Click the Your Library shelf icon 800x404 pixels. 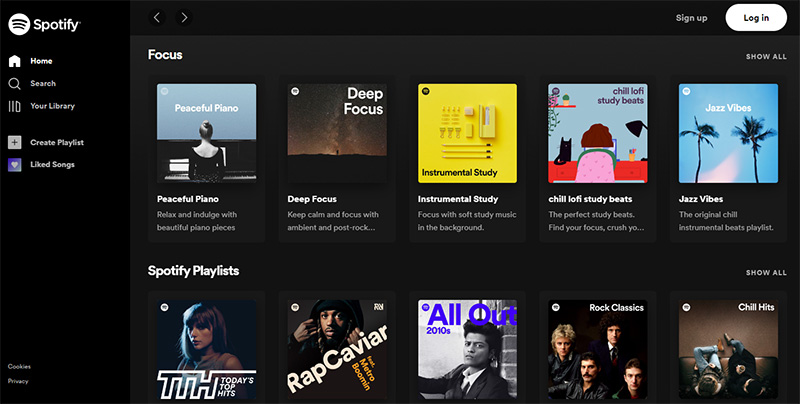(15, 106)
